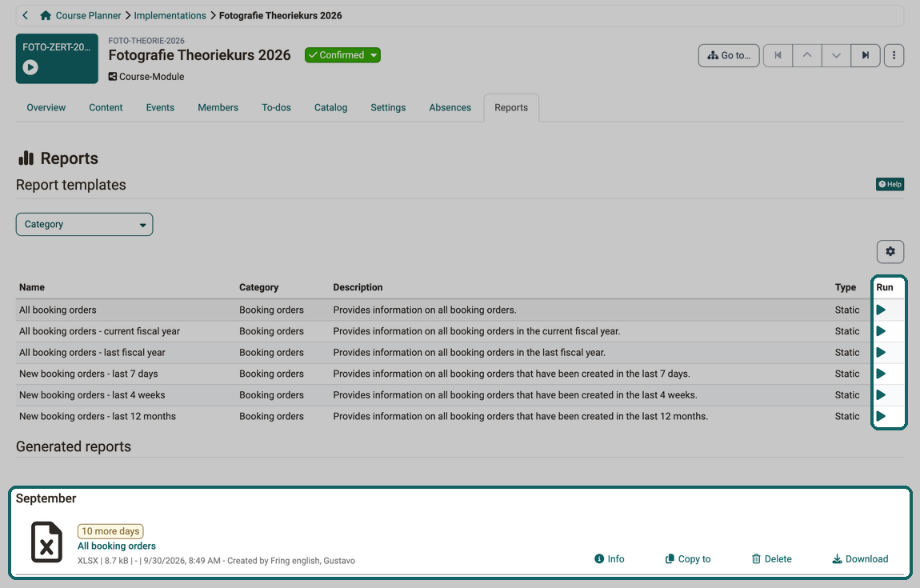The width and height of the screenshot is (920, 588).
Task: Switch to the Content tab
Action: pos(106,107)
